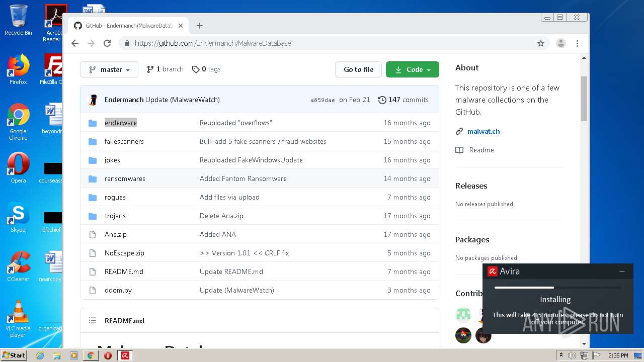Click the Go to file button
Screen dimensions: 644x362
click(358, 69)
